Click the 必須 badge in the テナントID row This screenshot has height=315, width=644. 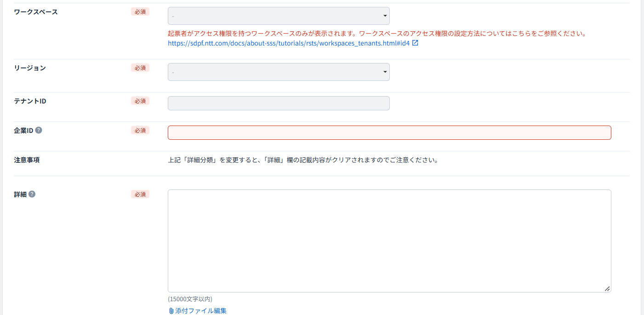140,101
